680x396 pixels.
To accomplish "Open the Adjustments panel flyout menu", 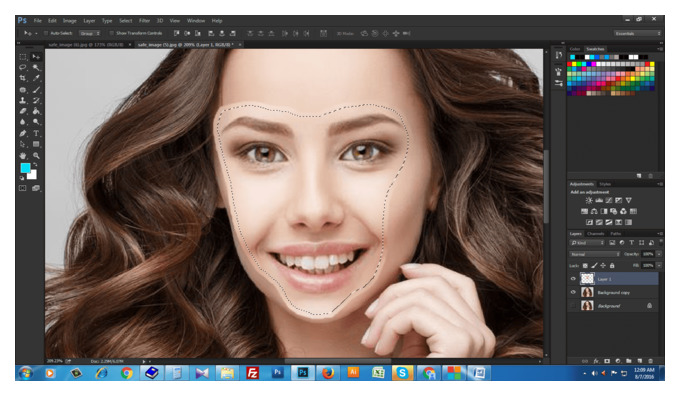I will pos(660,184).
